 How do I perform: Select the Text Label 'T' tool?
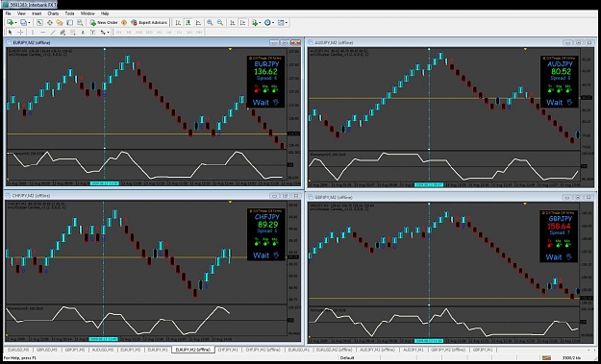pos(92,32)
